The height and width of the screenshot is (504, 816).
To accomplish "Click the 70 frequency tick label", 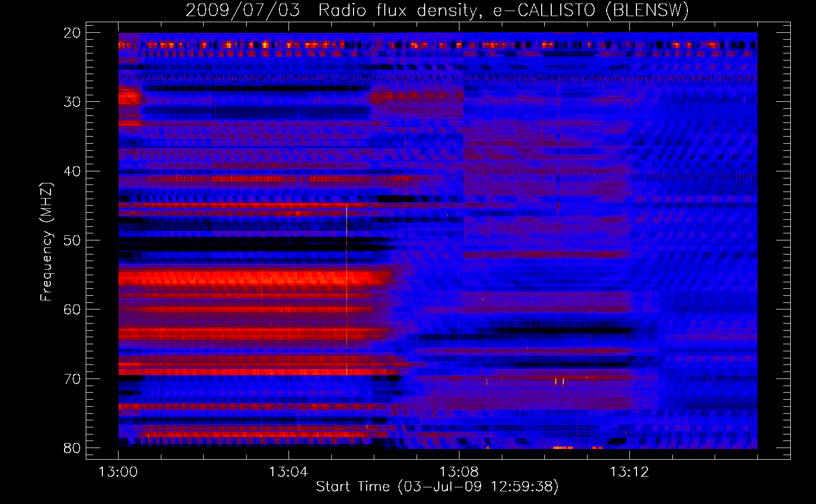I will [72, 379].
